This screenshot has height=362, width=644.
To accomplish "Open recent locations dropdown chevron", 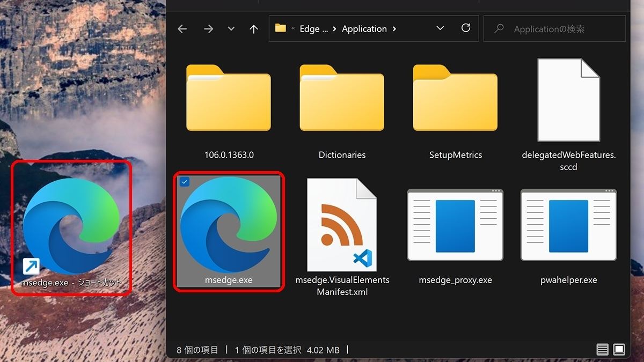I will 231,29.
